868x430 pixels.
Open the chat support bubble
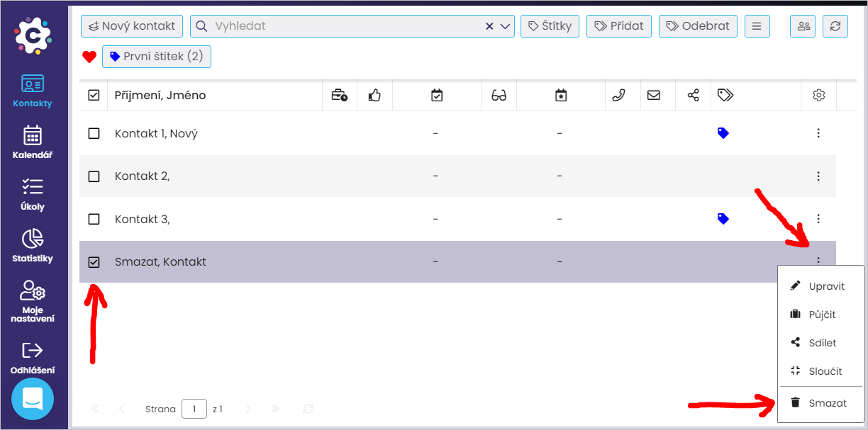point(33,399)
